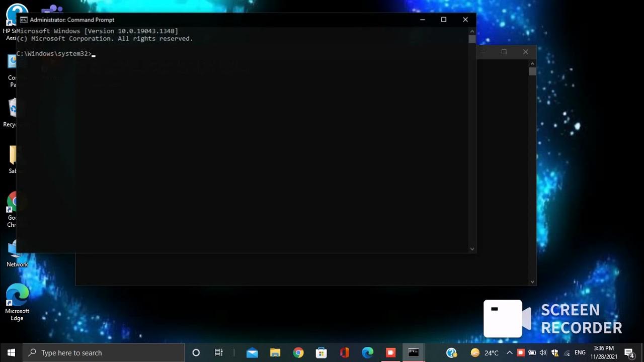Show hidden system tray icons
The image size is (644, 362).
point(510,353)
